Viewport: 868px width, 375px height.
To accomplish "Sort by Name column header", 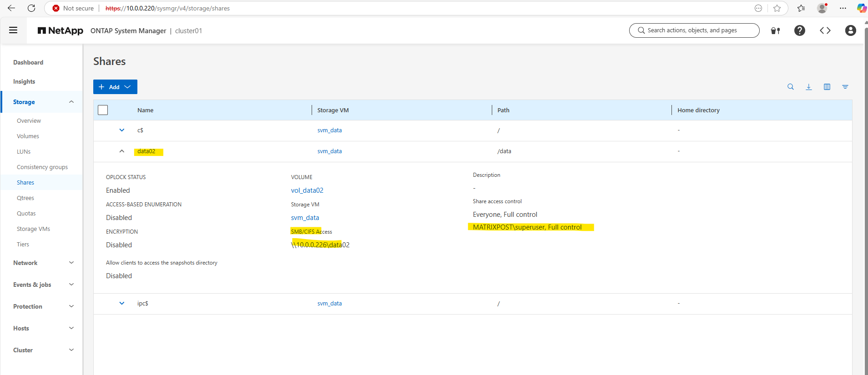I will click(x=145, y=110).
